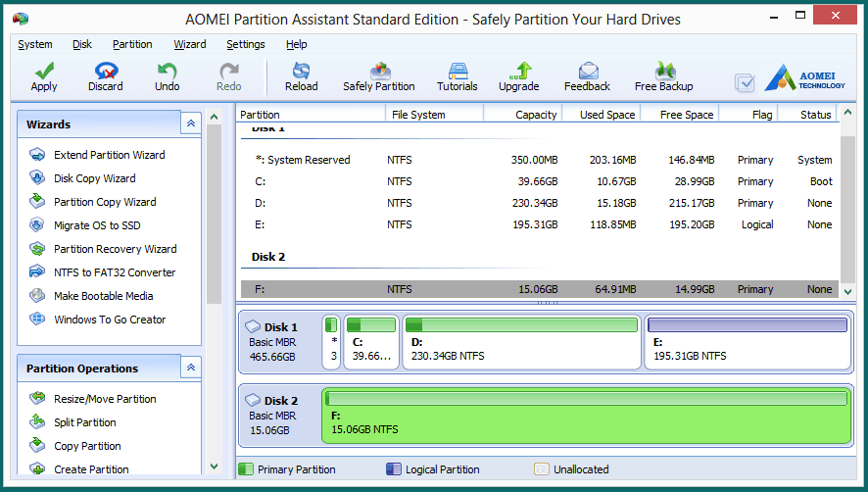Select the Split Partition operation
Image resolution: width=868 pixels, height=492 pixels.
(x=84, y=422)
